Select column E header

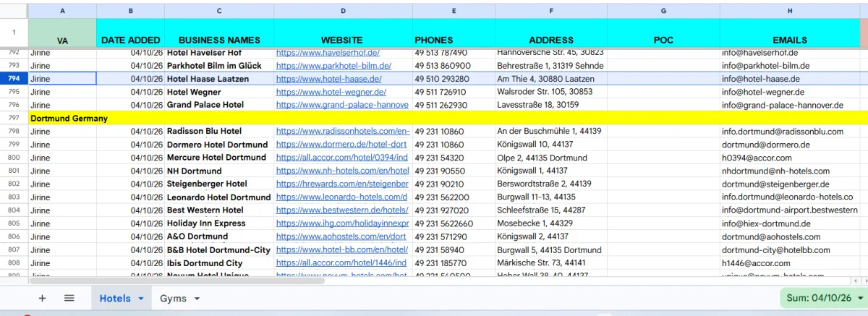click(x=454, y=11)
